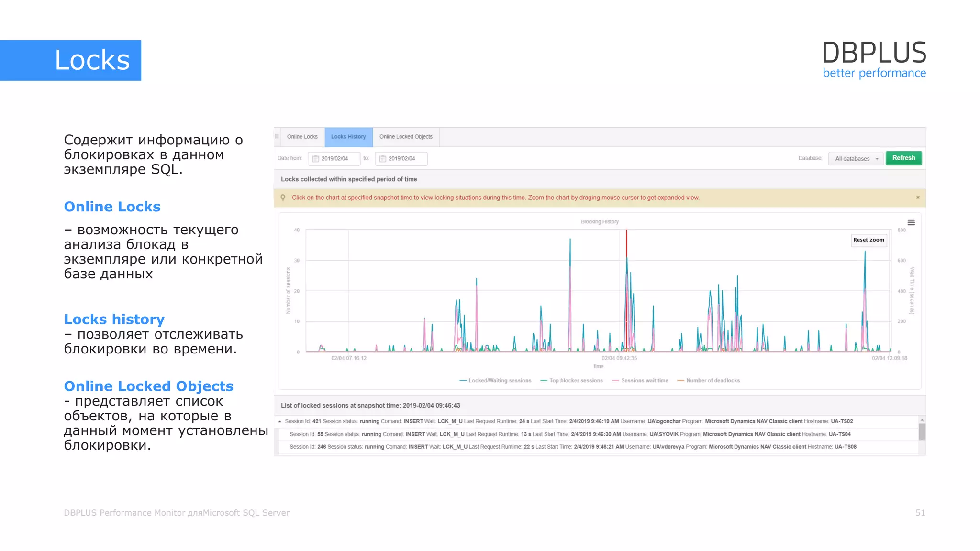Click the tab bar grip handle icon
Viewport: 980px width, 551px height.
click(277, 137)
